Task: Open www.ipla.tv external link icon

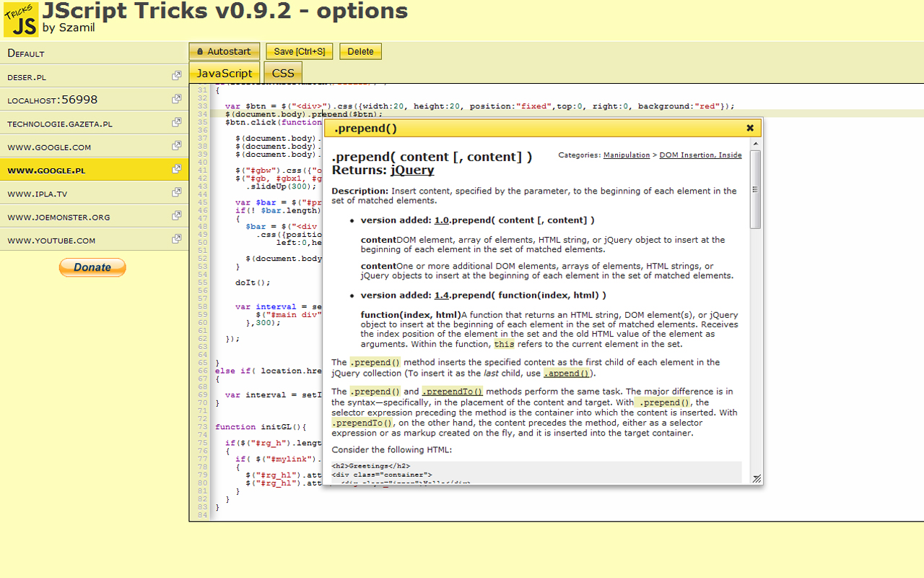Action: [x=176, y=193]
